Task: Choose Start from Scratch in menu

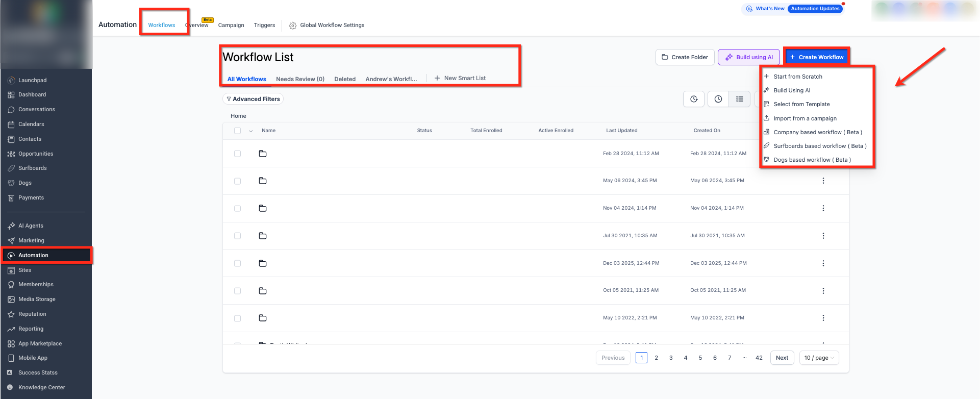Action: point(798,77)
